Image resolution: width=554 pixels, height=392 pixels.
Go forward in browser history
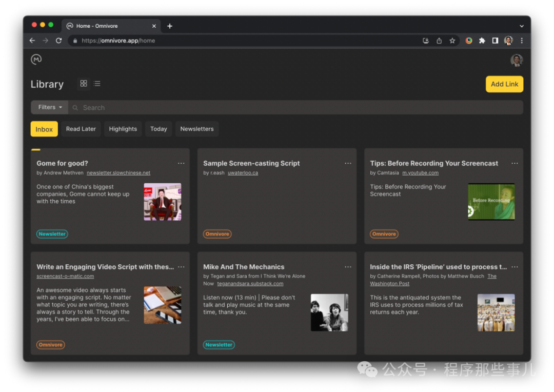[46, 41]
